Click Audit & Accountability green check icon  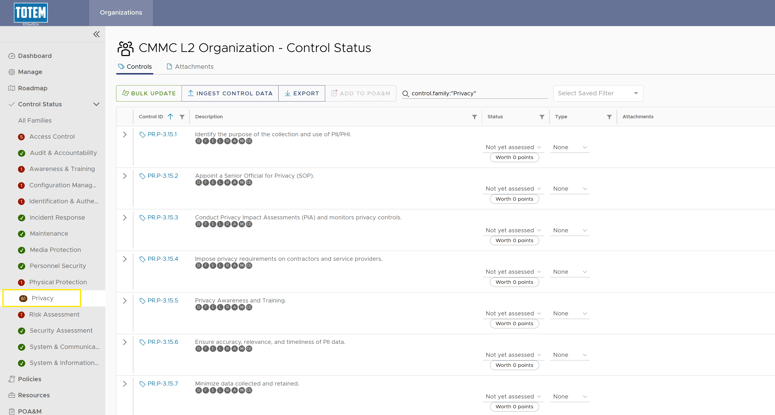(21, 153)
